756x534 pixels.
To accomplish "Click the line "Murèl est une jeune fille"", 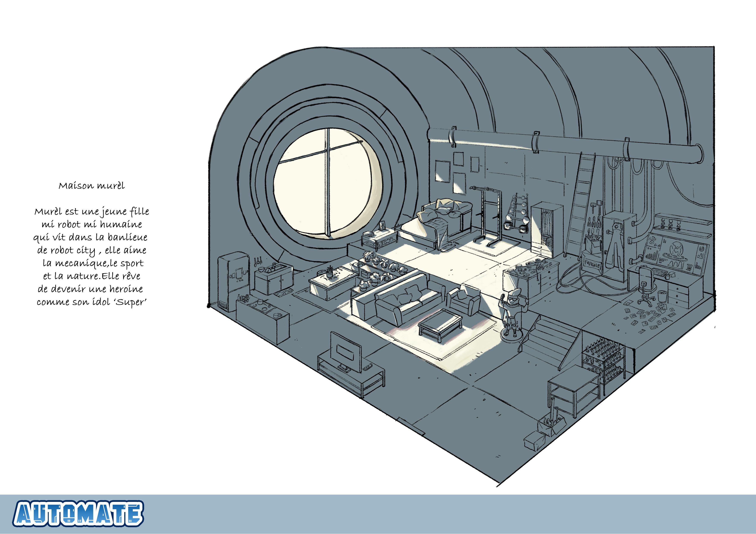I will coord(92,212).
